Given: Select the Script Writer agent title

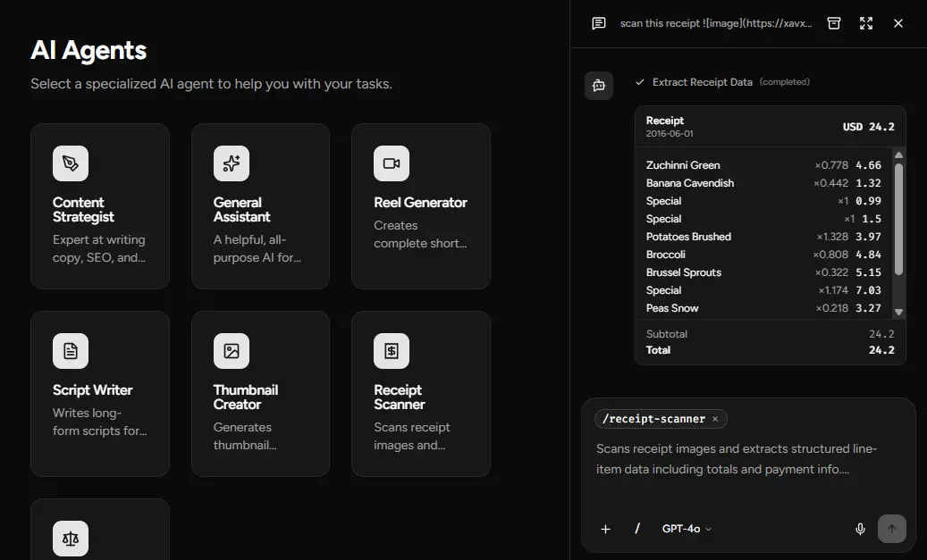Looking at the screenshot, I should pos(92,390).
